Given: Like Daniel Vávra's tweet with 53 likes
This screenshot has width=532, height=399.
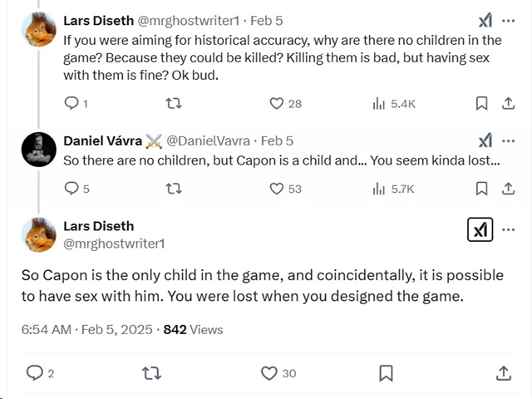Looking at the screenshot, I should [277, 189].
